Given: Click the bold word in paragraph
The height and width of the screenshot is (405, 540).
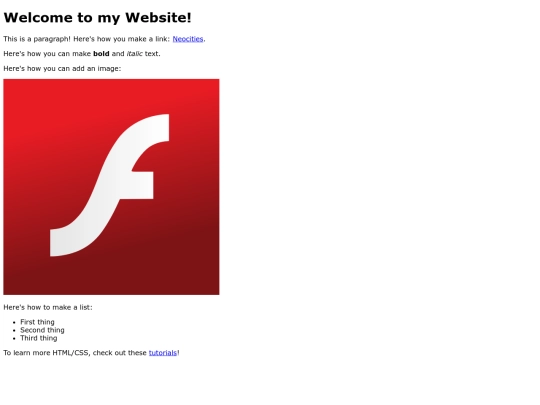Looking at the screenshot, I should pyautogui.click(x=101, y=54).
